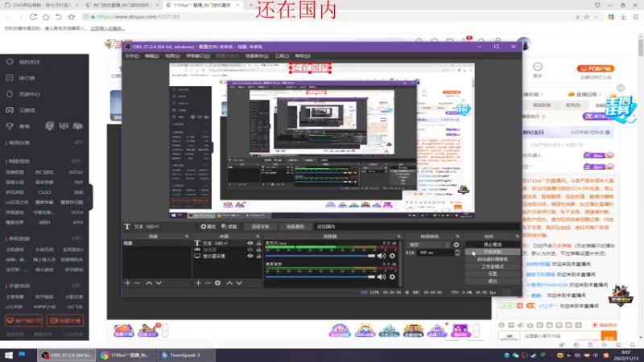Screen dimensions: 644x362
Task: Open the 场景集合 Scene Collection menu
Action: pyautogui.click(x=257, y=56)
